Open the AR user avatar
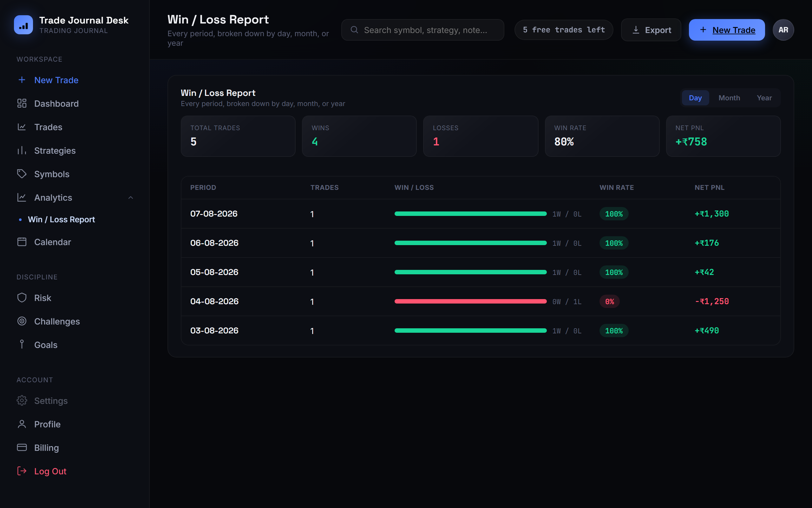812x508 pixels. [x=783, y=30]
